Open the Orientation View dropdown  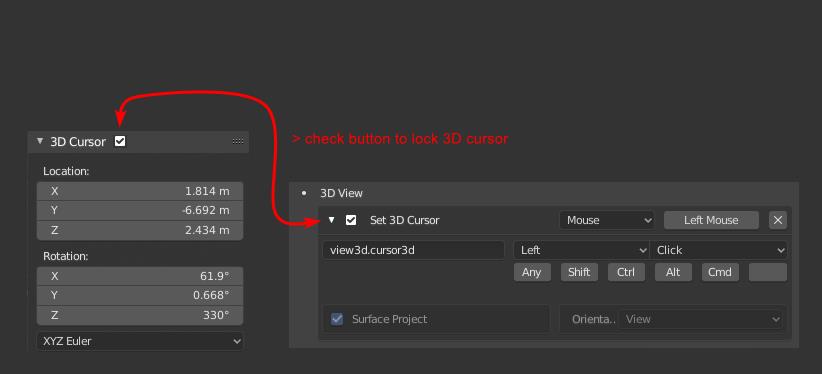pos(701,319)
